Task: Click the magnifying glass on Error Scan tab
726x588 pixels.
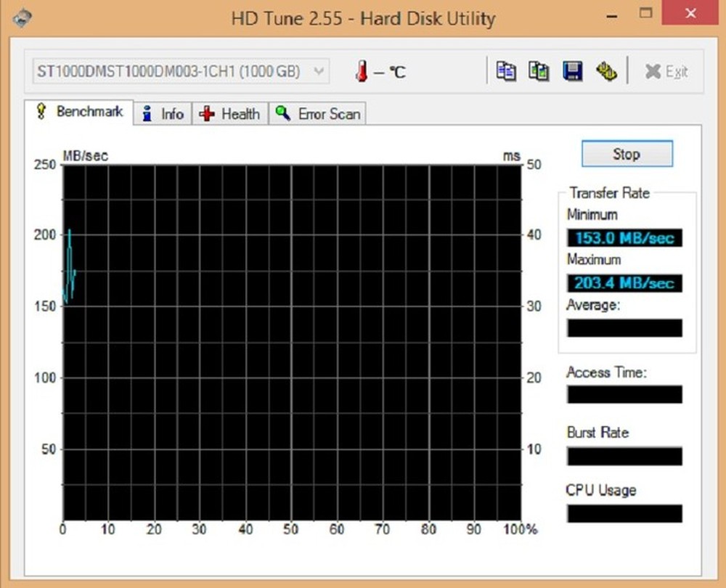Action: point(283,114)
